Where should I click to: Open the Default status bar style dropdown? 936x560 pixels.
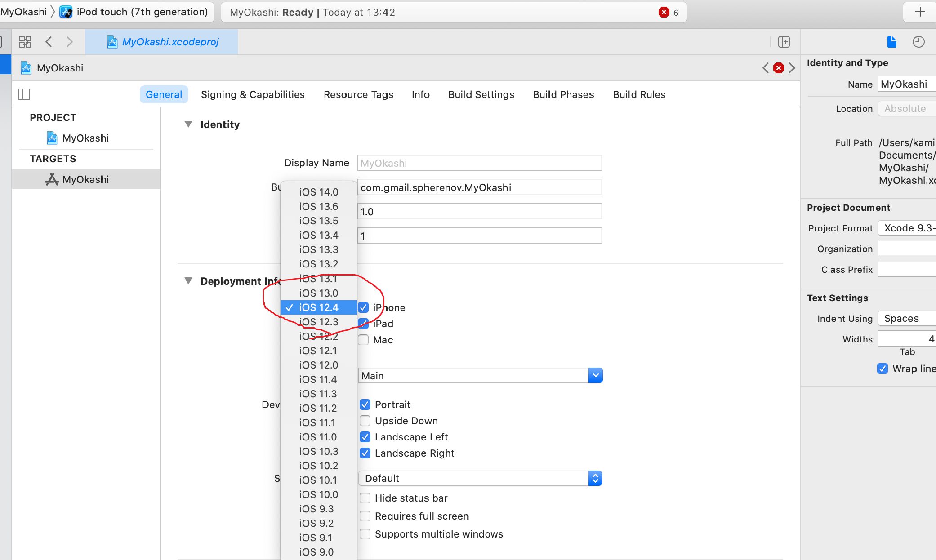(x=480, y=478)
